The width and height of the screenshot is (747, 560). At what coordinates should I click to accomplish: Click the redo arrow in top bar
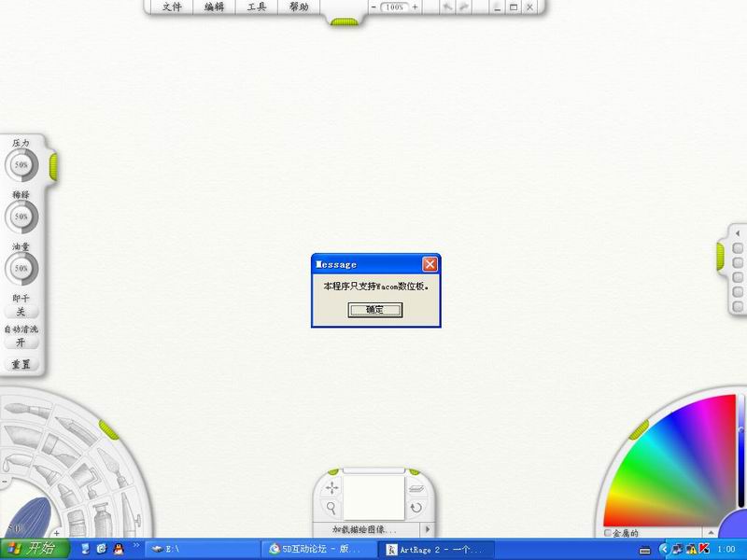pyautogui.click(x=463, y=7)
